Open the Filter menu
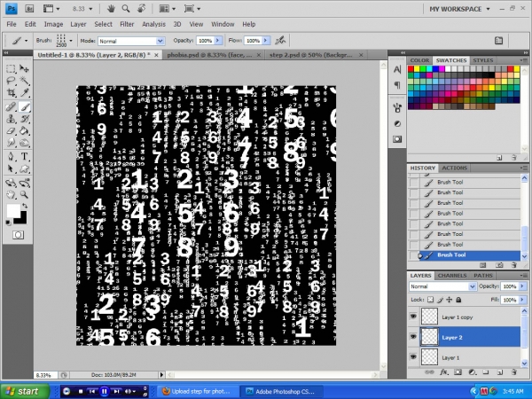Viewport: 532px width, 399px height. tap(127, 25)
